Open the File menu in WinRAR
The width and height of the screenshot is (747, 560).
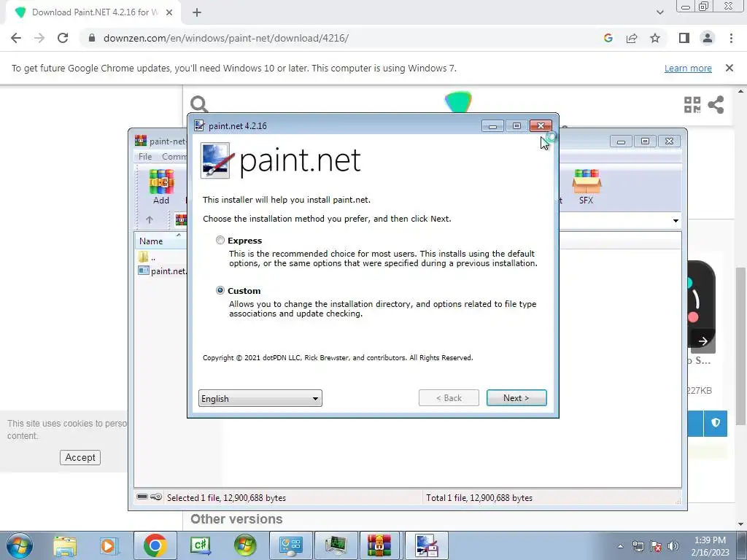pos(145,156)
